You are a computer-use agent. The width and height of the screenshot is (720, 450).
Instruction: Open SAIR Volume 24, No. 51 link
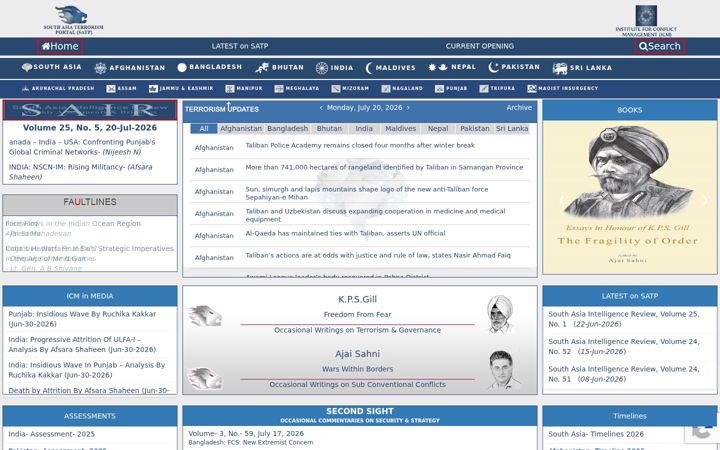click(x=624, y=374)
